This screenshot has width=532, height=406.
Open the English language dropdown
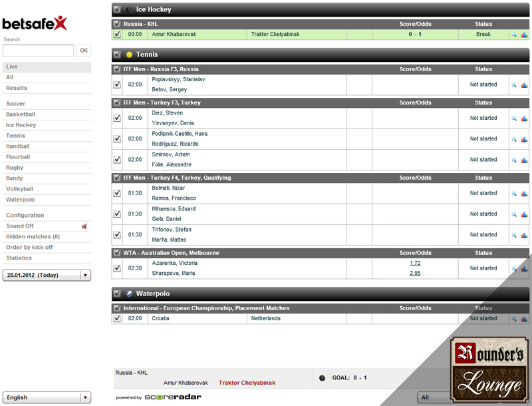47,397
